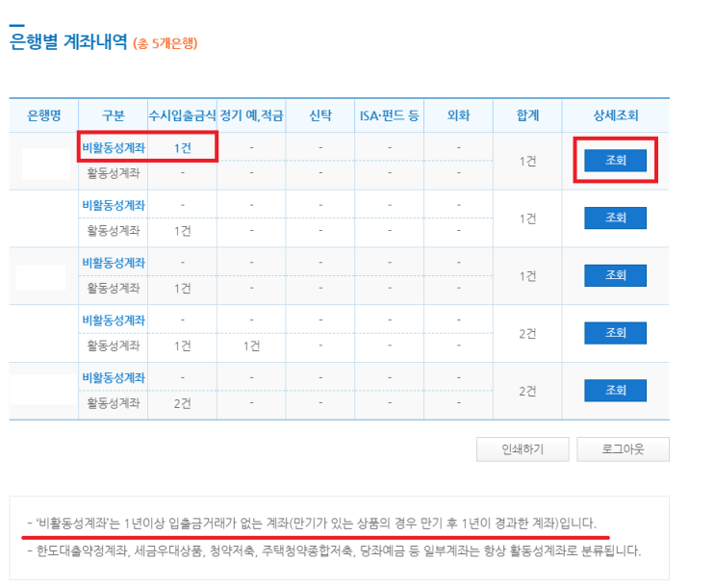Click 조회 for the bank with 활동성계좌 2건

pos(615,391)
